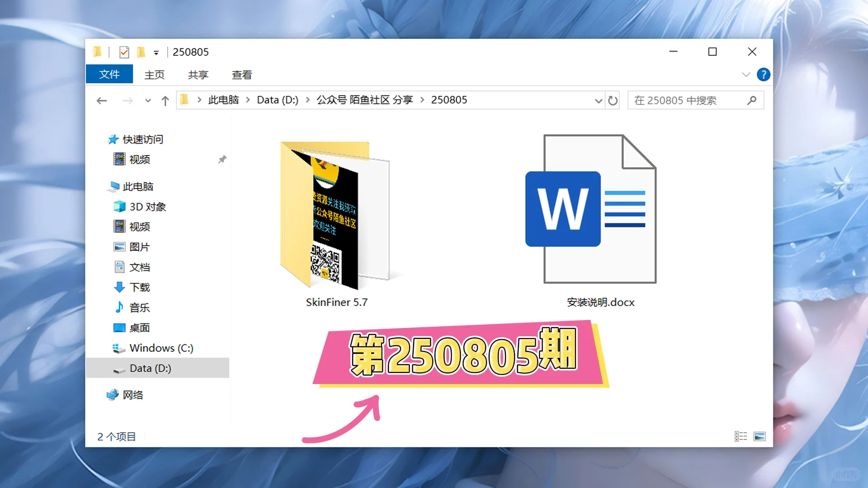Click the Help question mark button
The width and height of the screenshot is (868, 488).
pyautogui.click(x=764, y=75)
